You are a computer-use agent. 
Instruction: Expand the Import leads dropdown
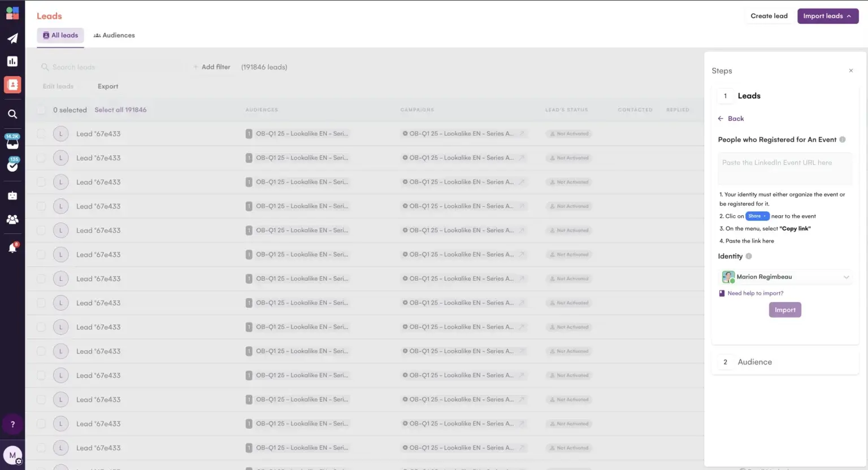tap(828, 16)
